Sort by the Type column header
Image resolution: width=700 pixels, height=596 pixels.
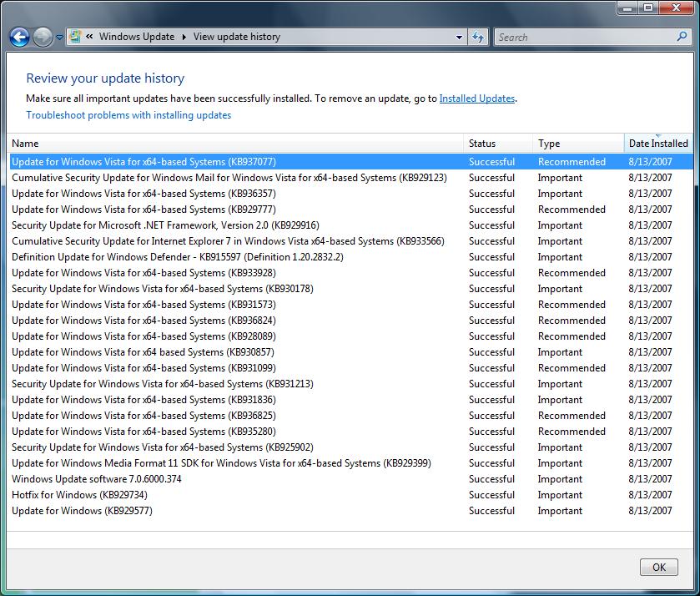pyautogui.click(x=578, y=144)
